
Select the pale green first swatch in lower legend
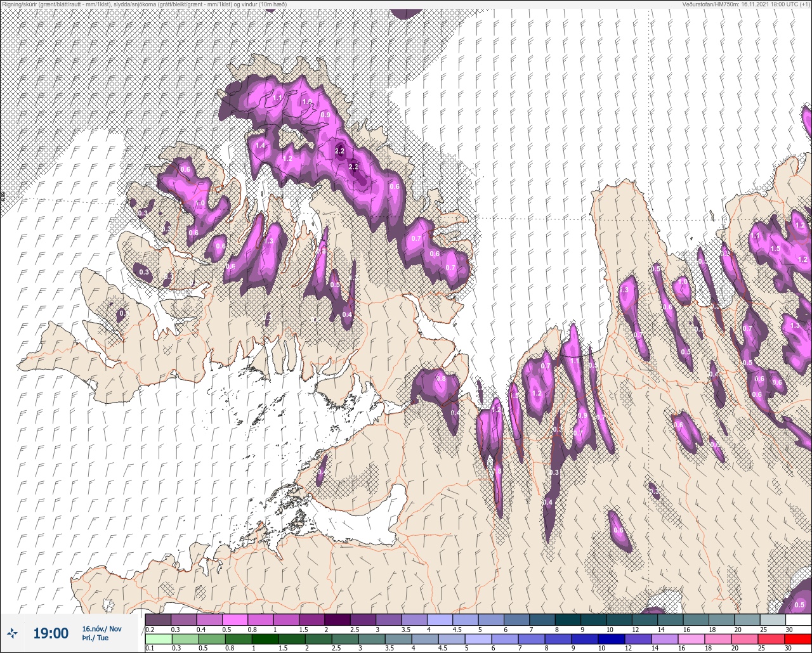point(158,639)
